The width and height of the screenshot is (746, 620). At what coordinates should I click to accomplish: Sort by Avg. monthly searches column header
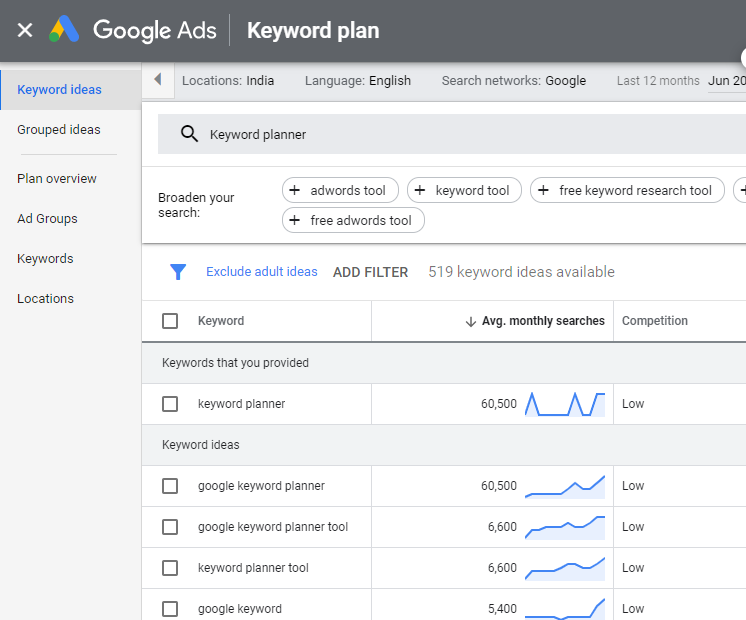coord(543,321)
